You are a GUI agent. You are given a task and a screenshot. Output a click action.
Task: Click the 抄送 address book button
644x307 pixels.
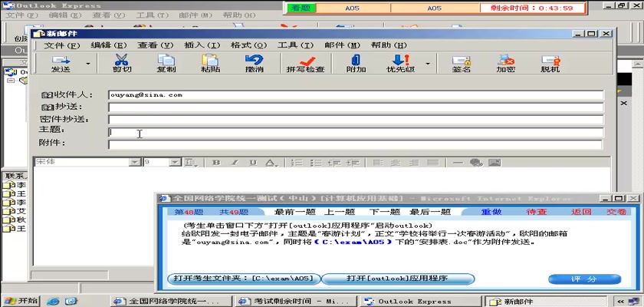[61, 107]
